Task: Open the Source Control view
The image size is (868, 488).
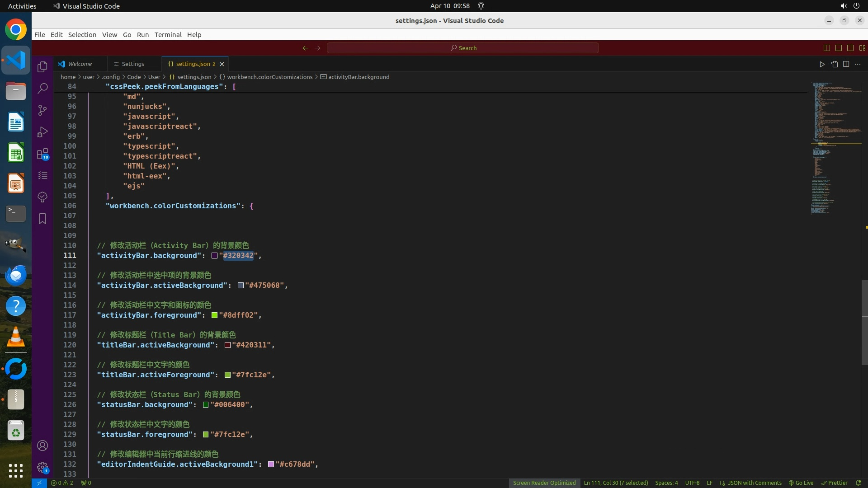Action: [42, 110]
